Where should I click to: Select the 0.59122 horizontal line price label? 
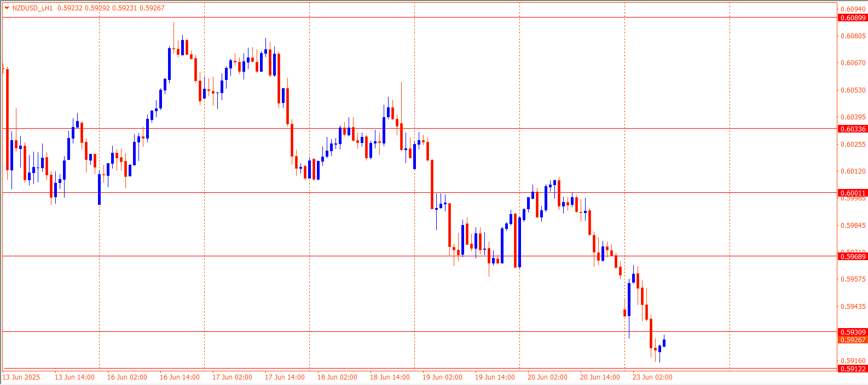pyautogui.click(x=853, y=369)
